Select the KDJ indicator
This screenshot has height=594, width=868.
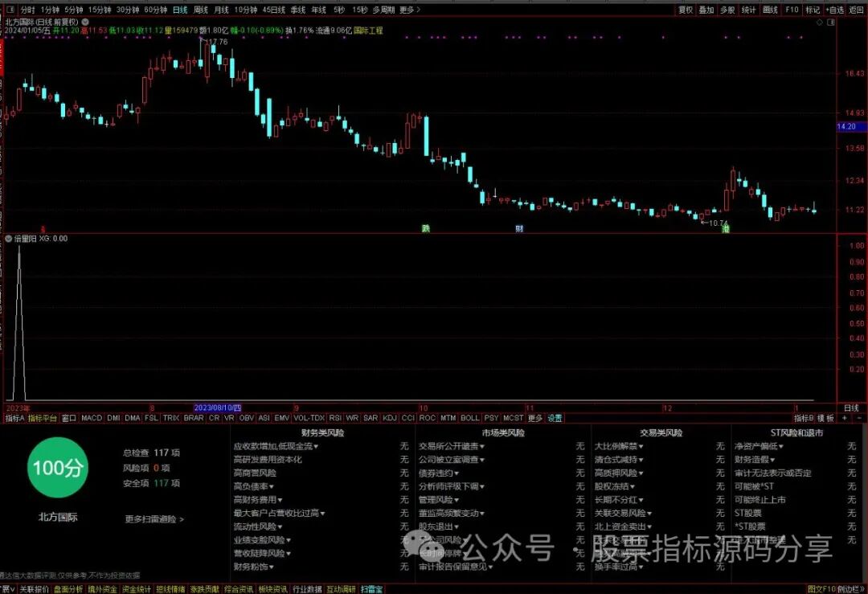coord(390,418)
